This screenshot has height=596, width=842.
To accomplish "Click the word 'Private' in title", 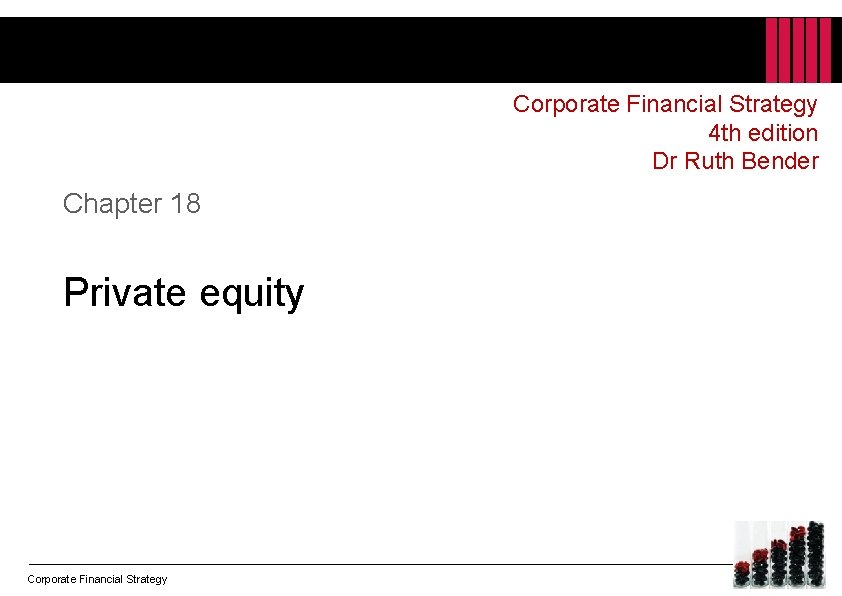I will click(125, 292).
